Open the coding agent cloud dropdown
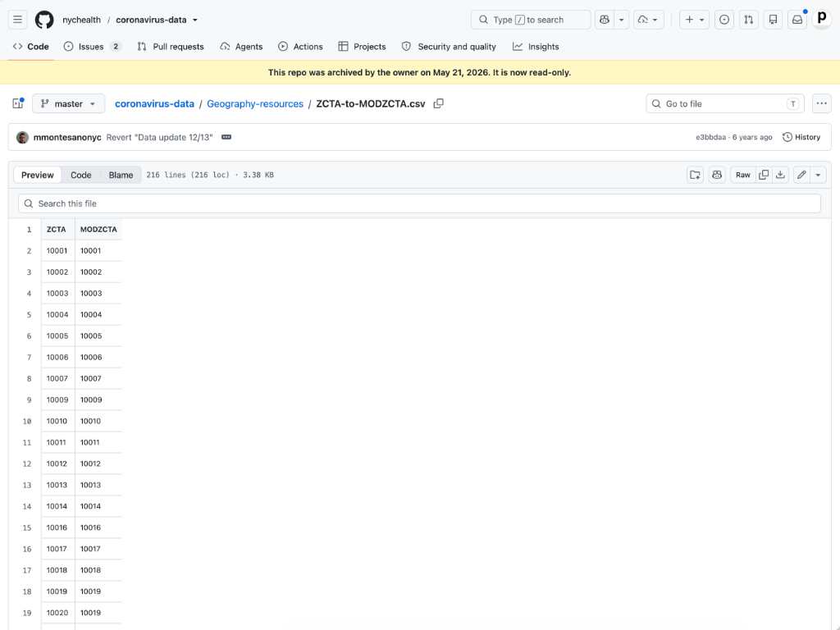This screenshot has height=630, width=840. pyautogui.click(x=649, y=20)
